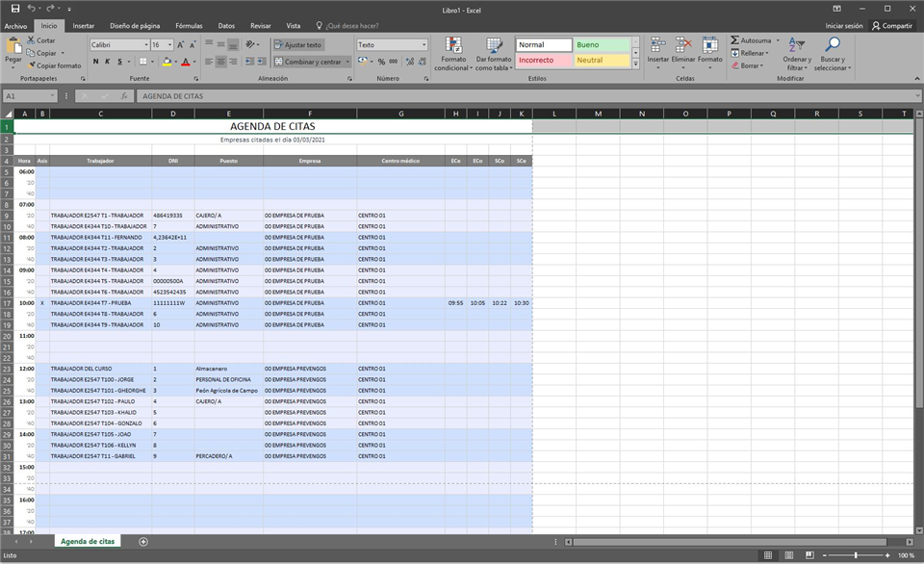Toggle the Ajustar texto option
This screenshot has width=924, height=564.
[297, 45]
